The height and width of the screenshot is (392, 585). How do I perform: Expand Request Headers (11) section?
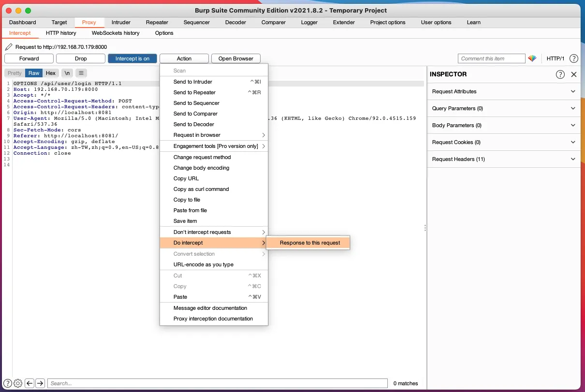[504, 159]
